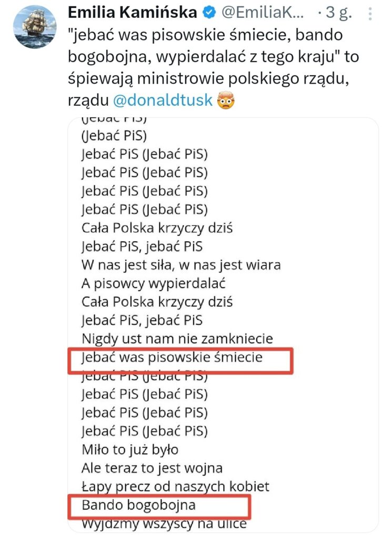
Task: Click the exploding head emoji
Action: 225,99
